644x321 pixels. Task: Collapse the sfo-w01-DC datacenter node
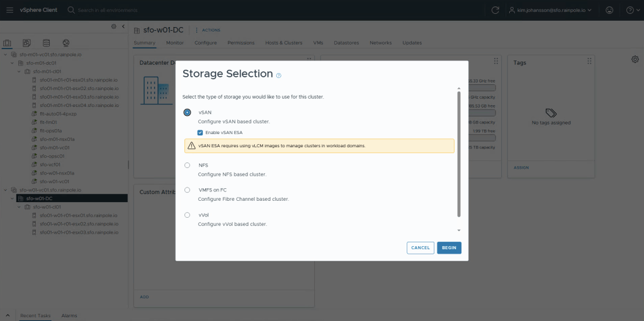click(x=13, y=198)
